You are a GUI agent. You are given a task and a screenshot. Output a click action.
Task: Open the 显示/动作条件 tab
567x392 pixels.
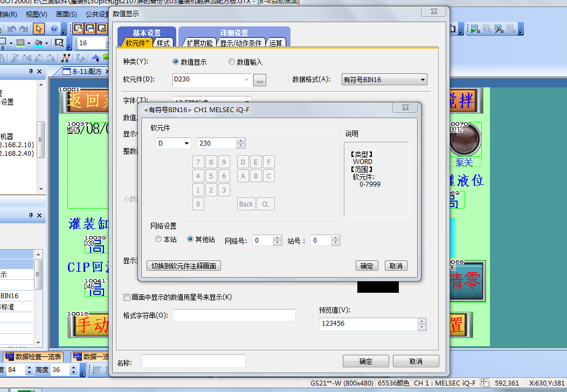pyautogui.click(x=240, y=43)
